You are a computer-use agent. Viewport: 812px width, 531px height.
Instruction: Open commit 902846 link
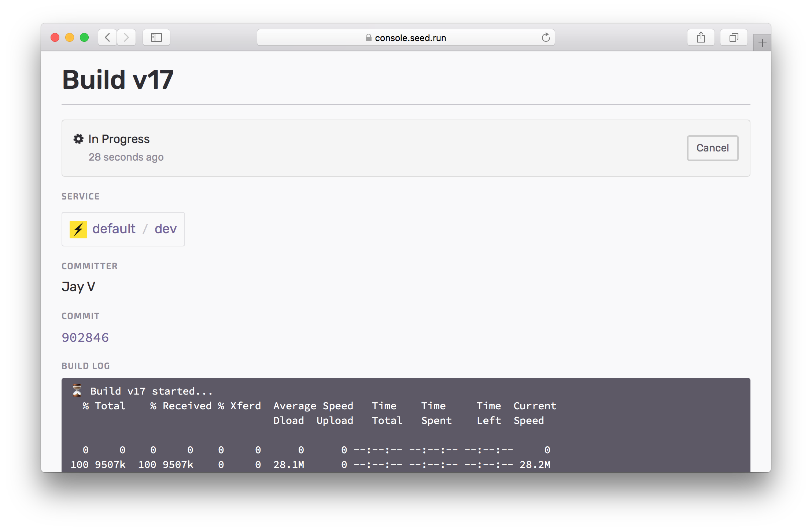pyautogui.click(x=85, y=337)
